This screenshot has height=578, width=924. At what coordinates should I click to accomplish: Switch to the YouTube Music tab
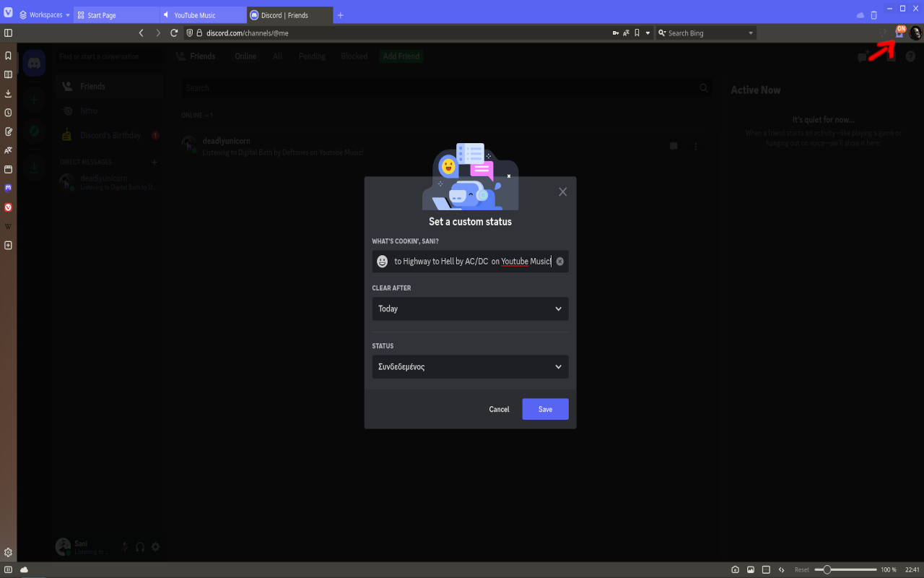tap(203, 15)
